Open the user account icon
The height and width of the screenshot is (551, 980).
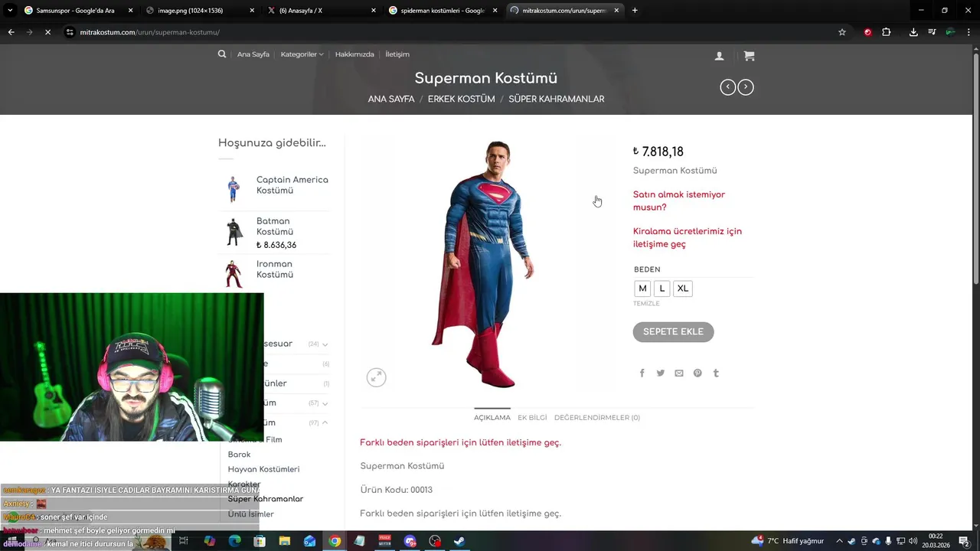pos(719,56)
